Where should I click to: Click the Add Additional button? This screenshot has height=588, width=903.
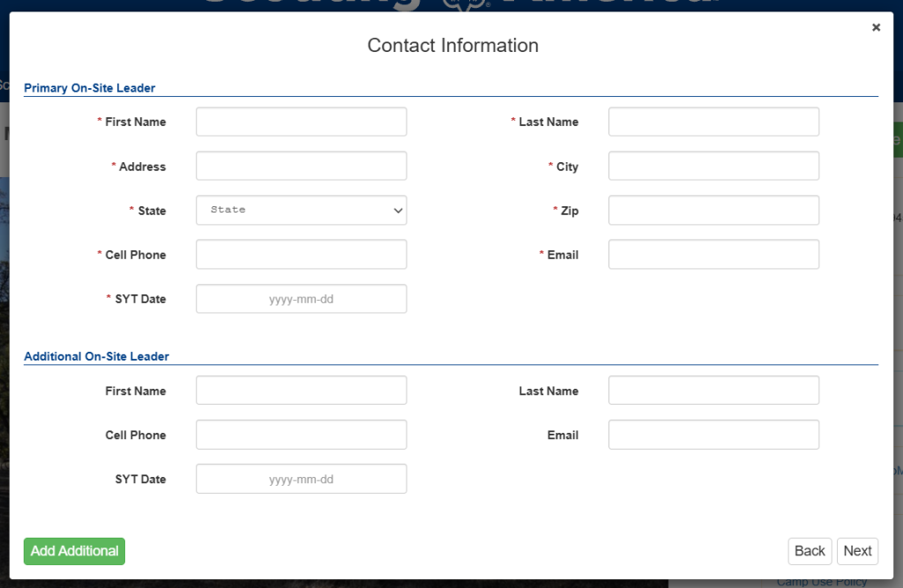pos(74,551)
